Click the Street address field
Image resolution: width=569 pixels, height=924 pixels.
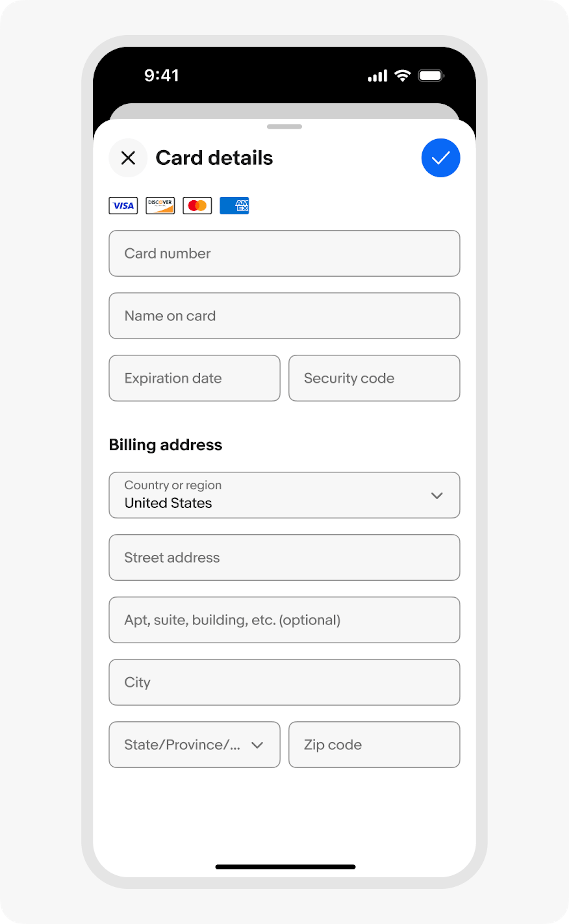pyautogui.click(x=284, y=557)
